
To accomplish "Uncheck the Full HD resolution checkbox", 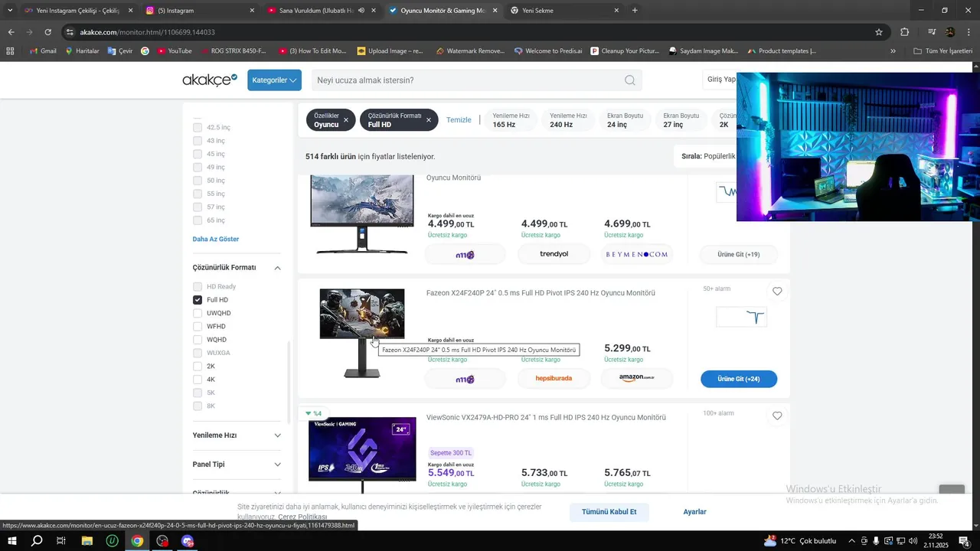I will 198,300.
